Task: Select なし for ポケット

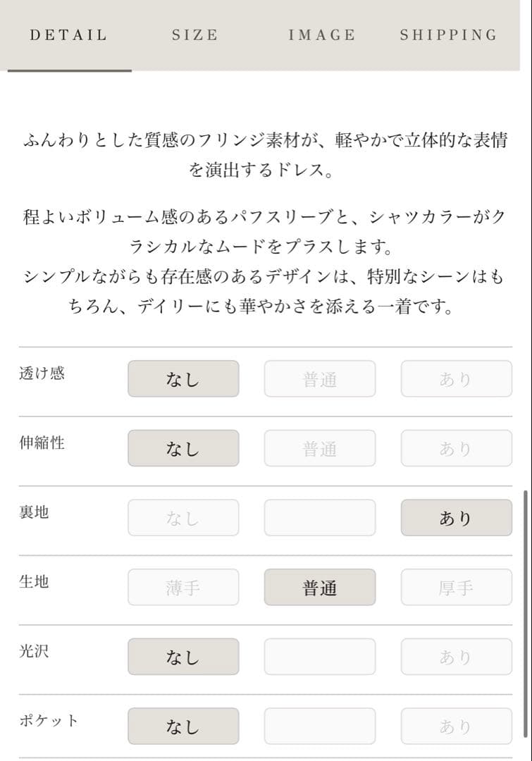Action: click(x=183, y=726)
